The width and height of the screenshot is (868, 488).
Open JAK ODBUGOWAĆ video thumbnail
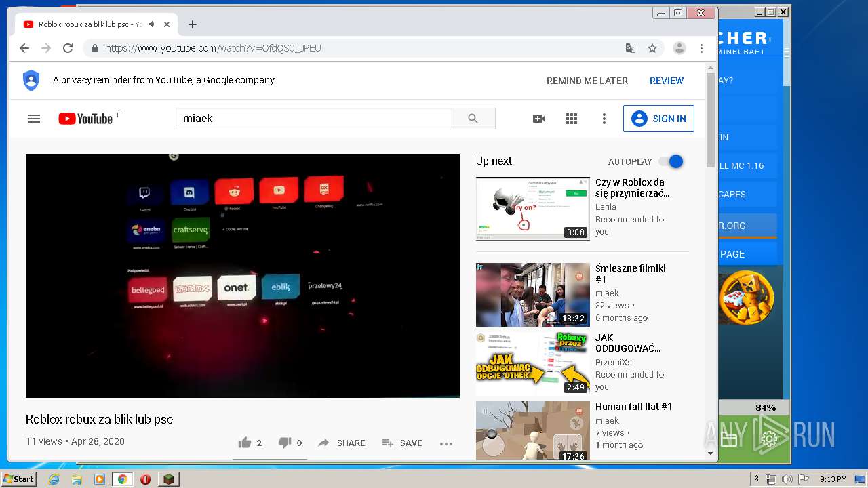[533, 364]
